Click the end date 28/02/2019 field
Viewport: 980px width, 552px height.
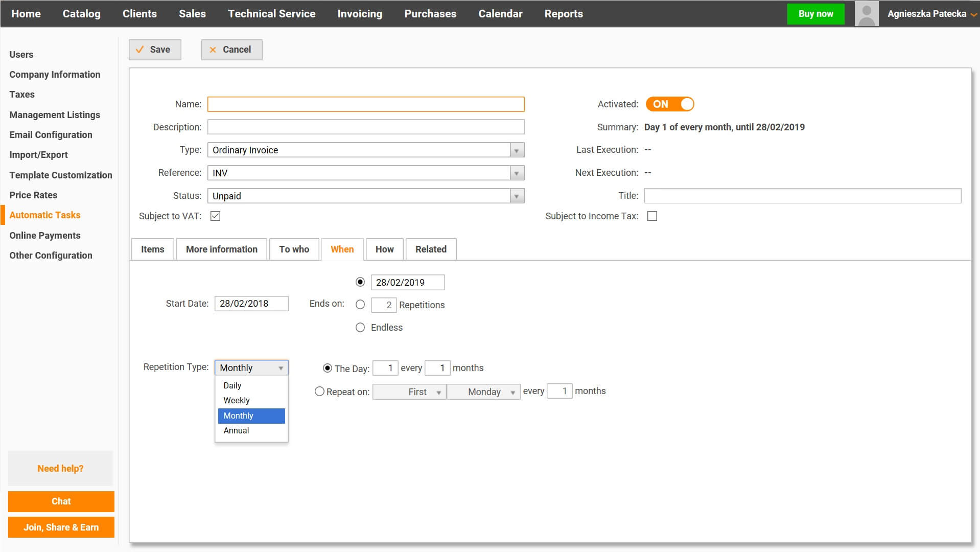click(408, 282)
